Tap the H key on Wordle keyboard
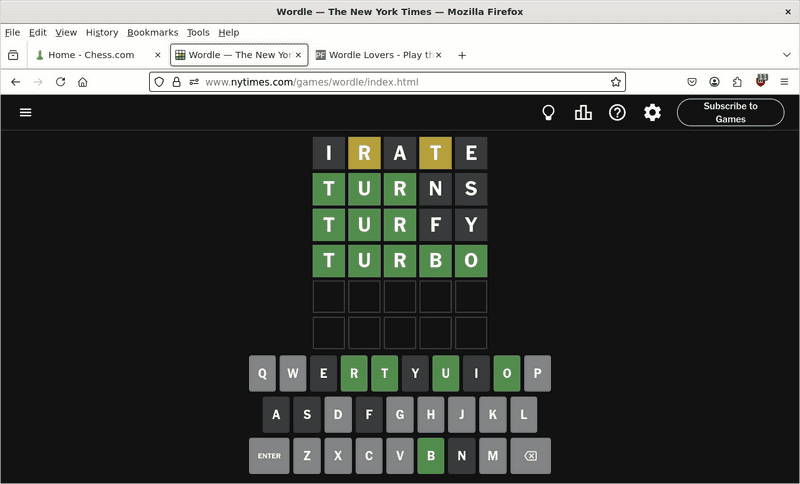Screen dimensions: 800x484 coord(431,415)
